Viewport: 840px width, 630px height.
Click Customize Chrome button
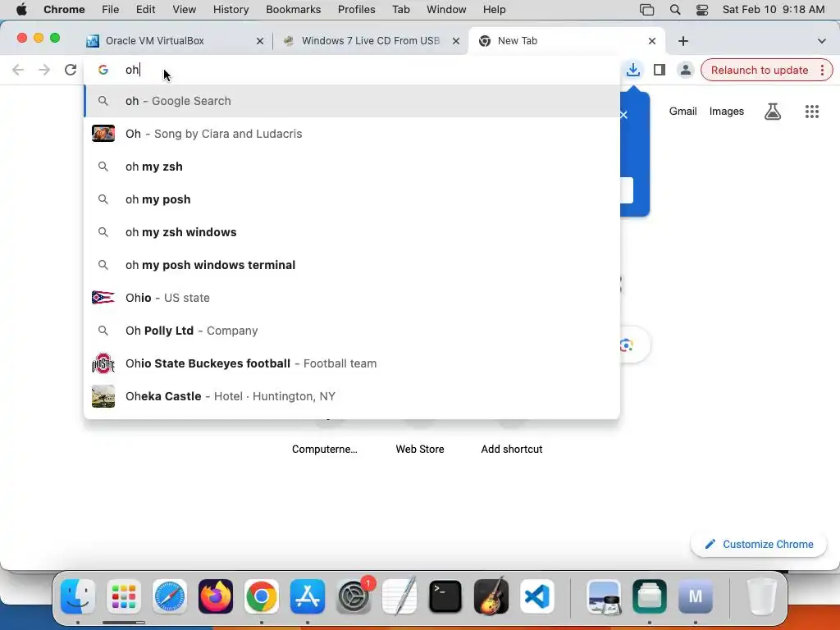pos(759,545)
